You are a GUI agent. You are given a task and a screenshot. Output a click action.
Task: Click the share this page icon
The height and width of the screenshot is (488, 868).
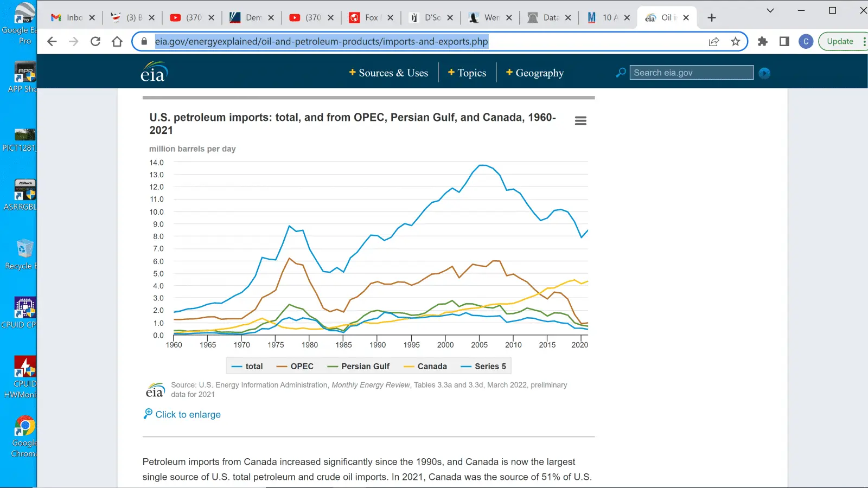(x=713, y=42)
